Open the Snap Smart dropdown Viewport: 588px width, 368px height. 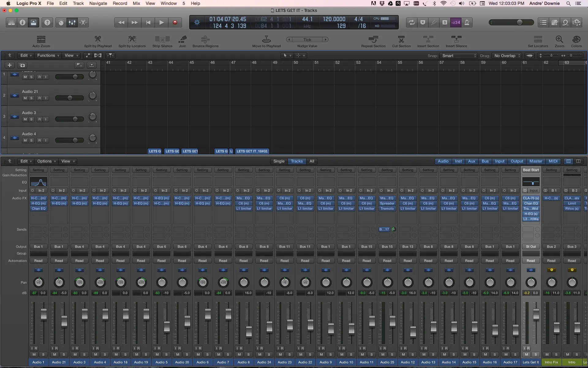(458, 56)
